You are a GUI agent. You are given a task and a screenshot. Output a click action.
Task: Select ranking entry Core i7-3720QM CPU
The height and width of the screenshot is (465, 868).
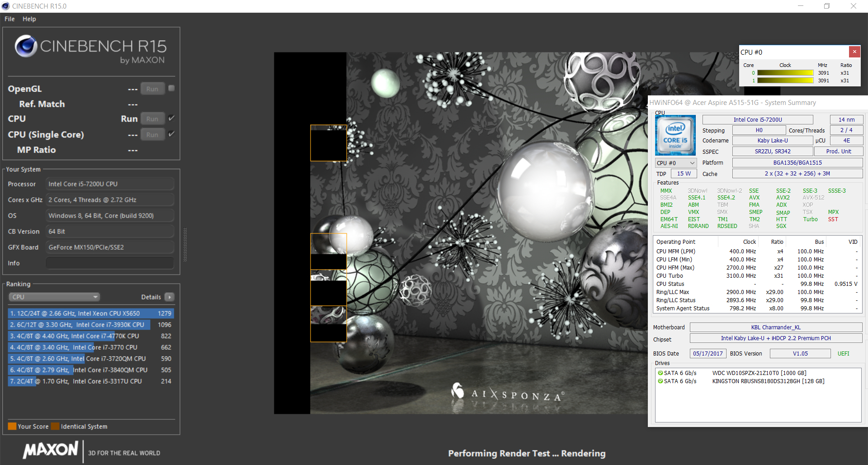(91, 359)
